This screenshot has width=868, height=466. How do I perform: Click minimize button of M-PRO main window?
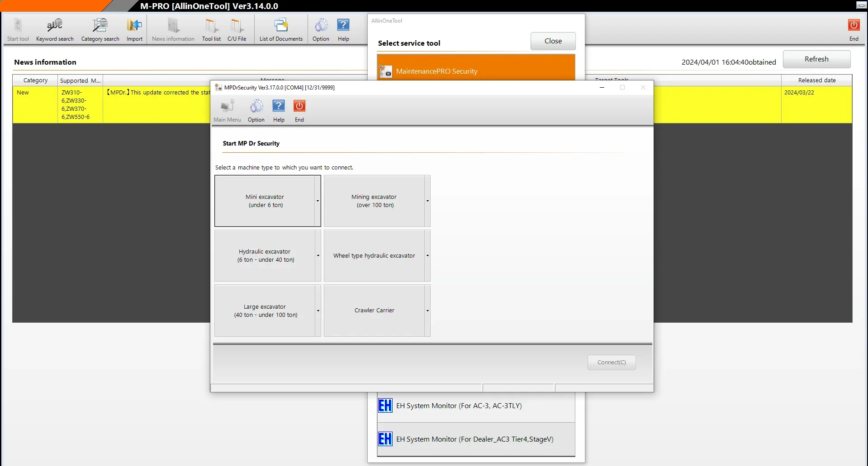coord(861,5)
